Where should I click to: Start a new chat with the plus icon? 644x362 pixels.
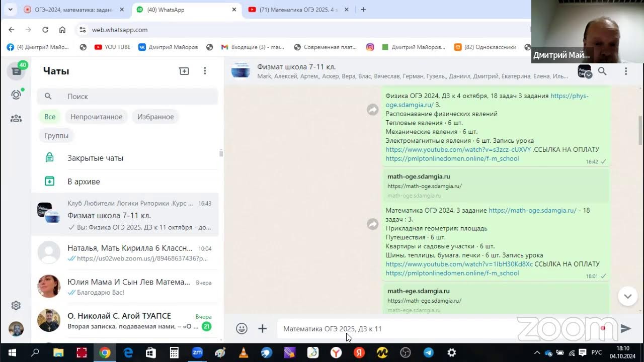point(184,71)
